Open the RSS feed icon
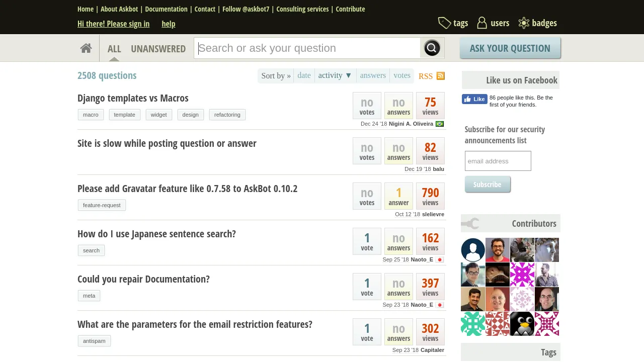Viewport: 644px width, 362px height. tap(441, 76)
